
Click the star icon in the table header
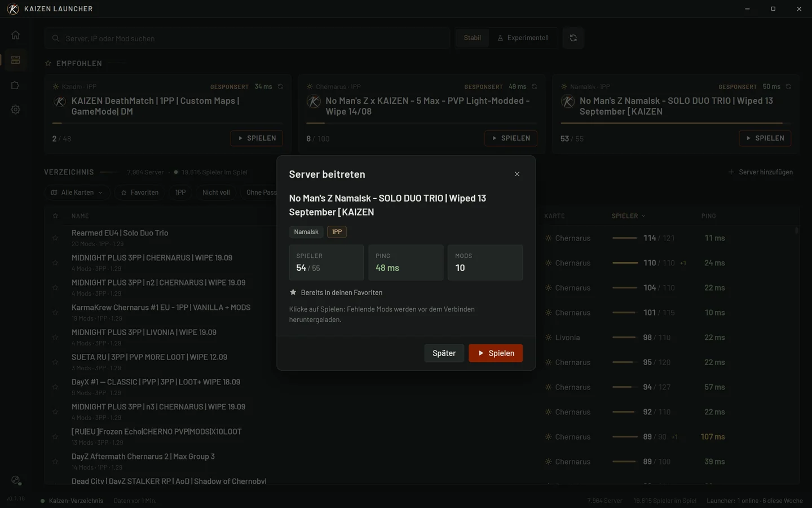pyautogui.click(x=55, y=216)
